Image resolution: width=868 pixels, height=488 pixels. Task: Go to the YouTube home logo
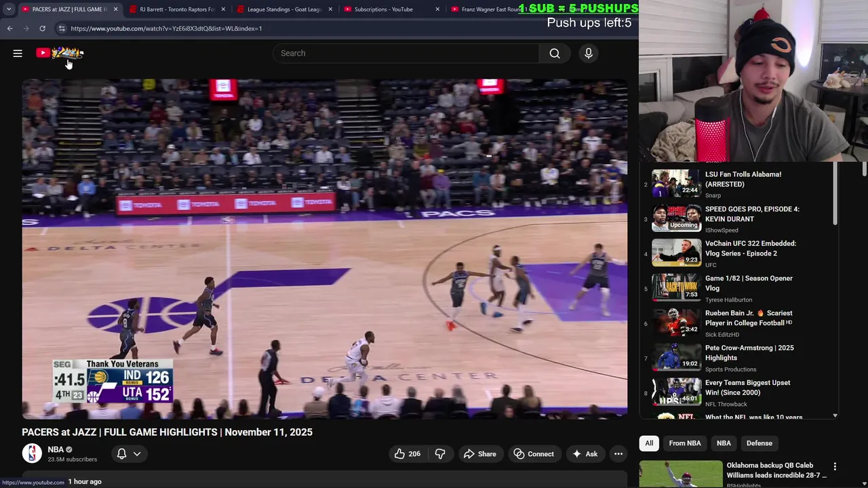click(60, 53)
